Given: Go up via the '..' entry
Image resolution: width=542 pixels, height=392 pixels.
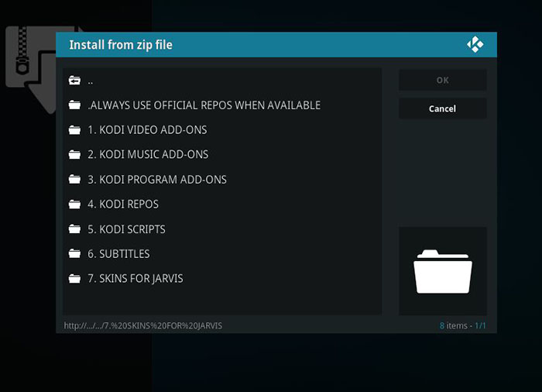Looking at the screenshot, I should point(222,81).
